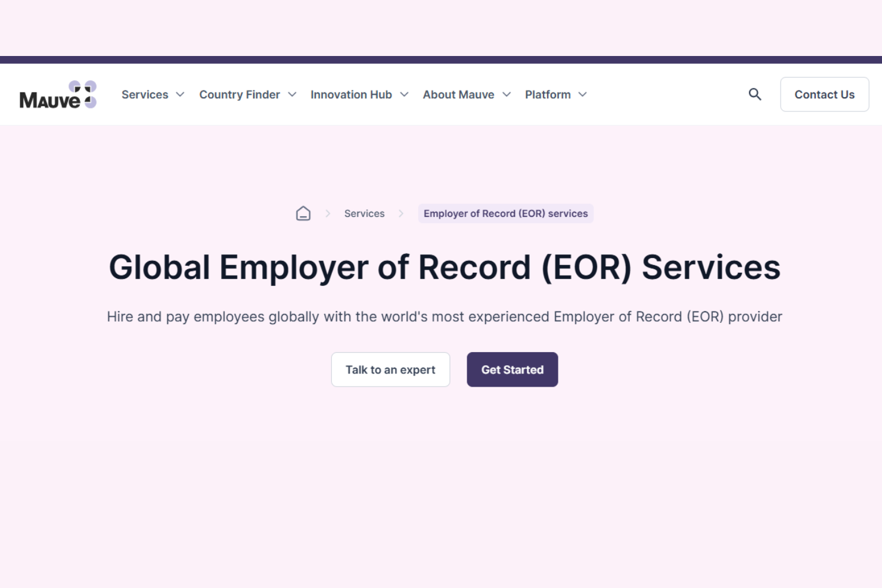Select the Platform menu label
The height and width of the screenshot is (588, 882).
click(548, 95)
